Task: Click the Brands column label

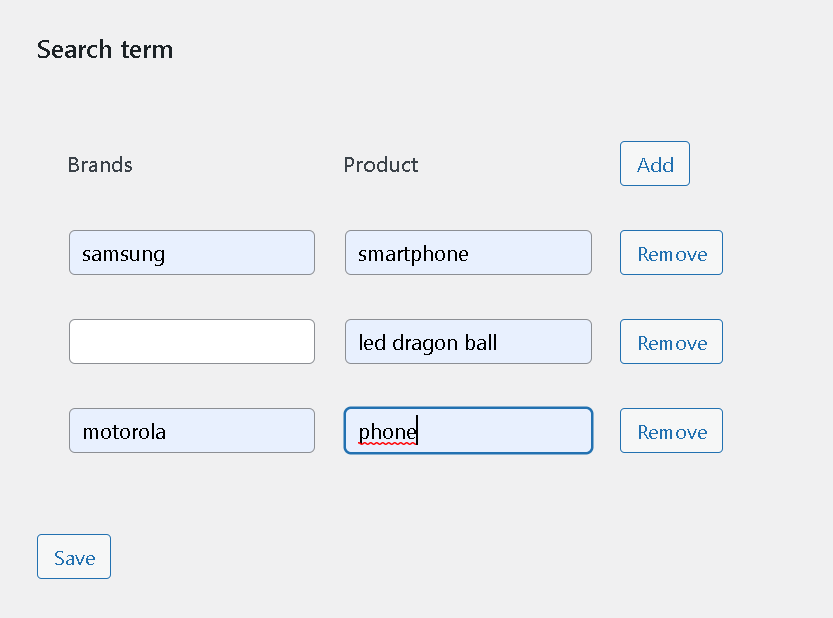Action: coord(100,165)
